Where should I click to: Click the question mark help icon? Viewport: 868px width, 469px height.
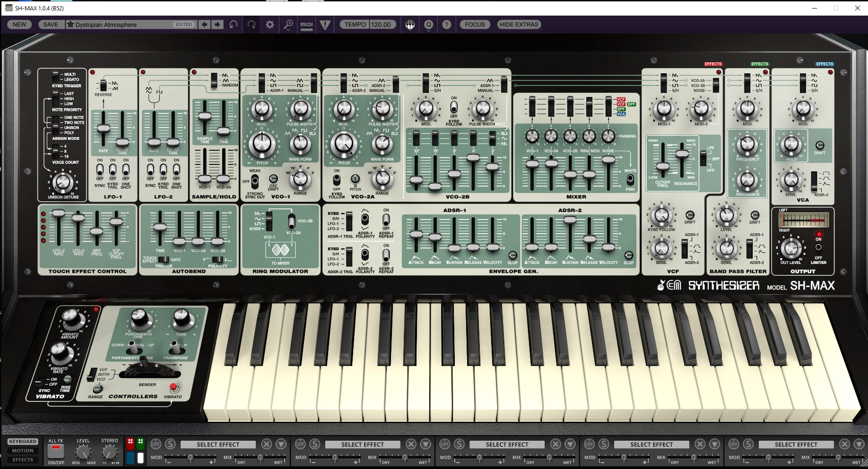pos(446,25)
